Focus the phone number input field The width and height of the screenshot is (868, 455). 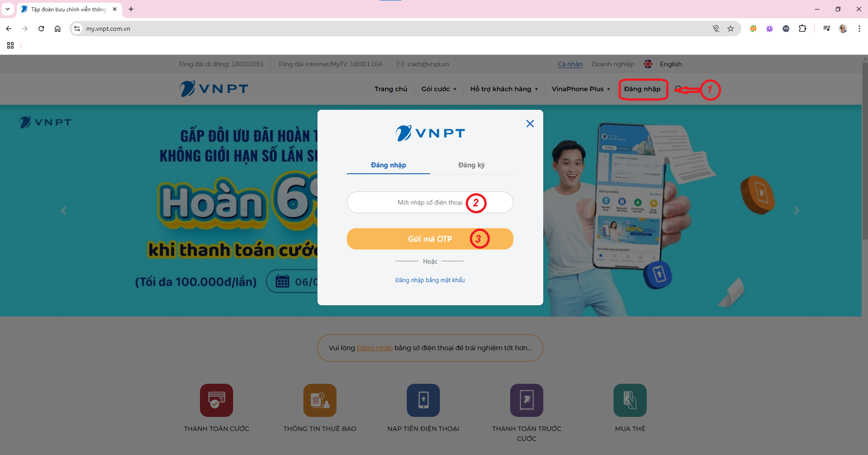(430, 202)
